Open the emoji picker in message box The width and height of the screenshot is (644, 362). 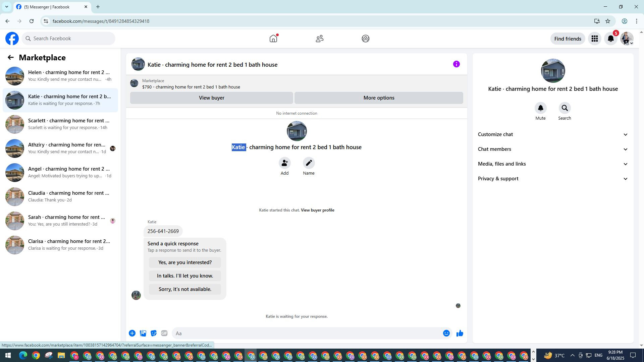pyautogui.click(x=446, y=333)
